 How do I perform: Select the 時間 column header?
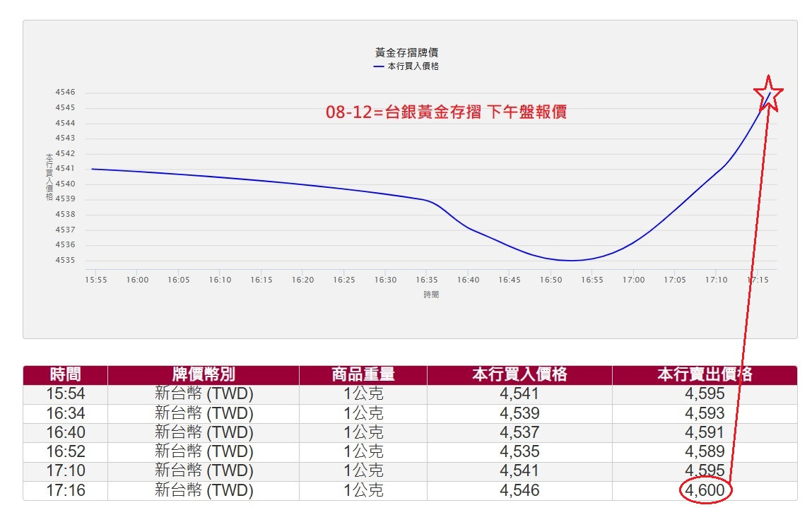pyautogui.click(x=65, y=375)
